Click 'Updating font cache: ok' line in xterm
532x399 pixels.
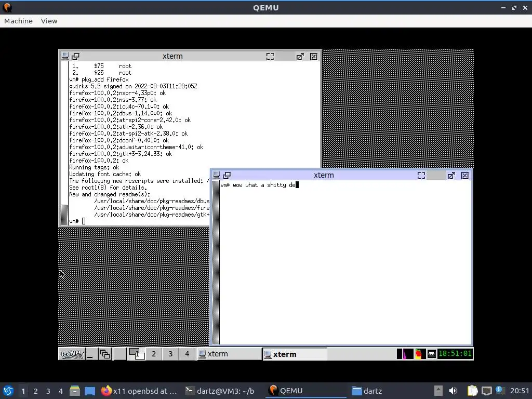click(x=105, y=174)
